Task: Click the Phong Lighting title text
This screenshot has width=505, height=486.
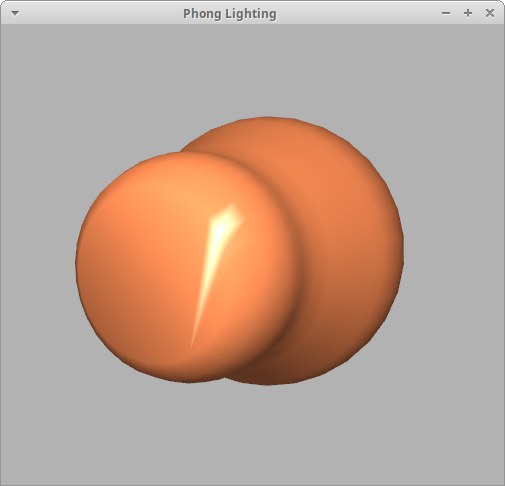Action: [230, 14]
